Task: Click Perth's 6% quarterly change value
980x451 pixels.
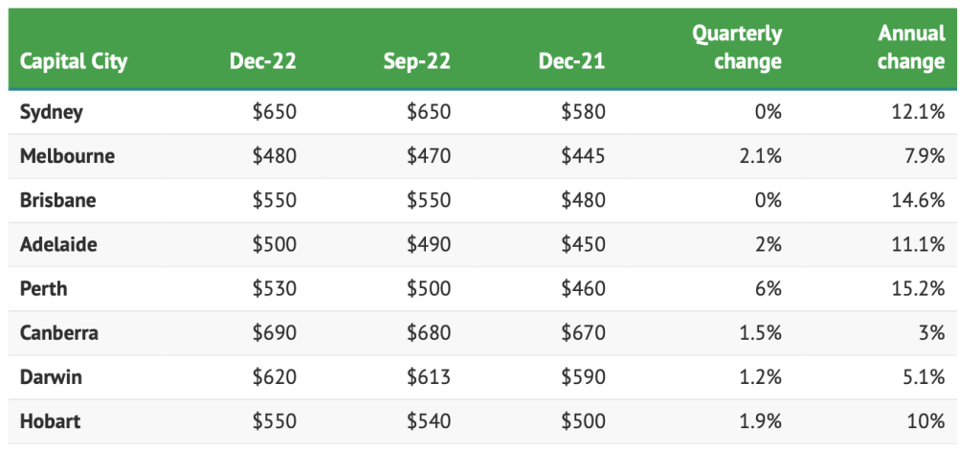Action: point(767,288)
